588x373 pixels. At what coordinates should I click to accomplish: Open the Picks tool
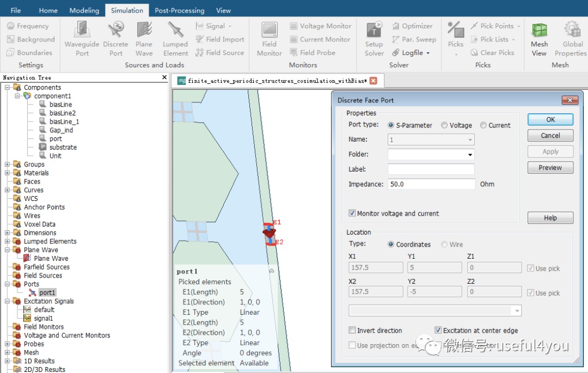pos(456,39)
